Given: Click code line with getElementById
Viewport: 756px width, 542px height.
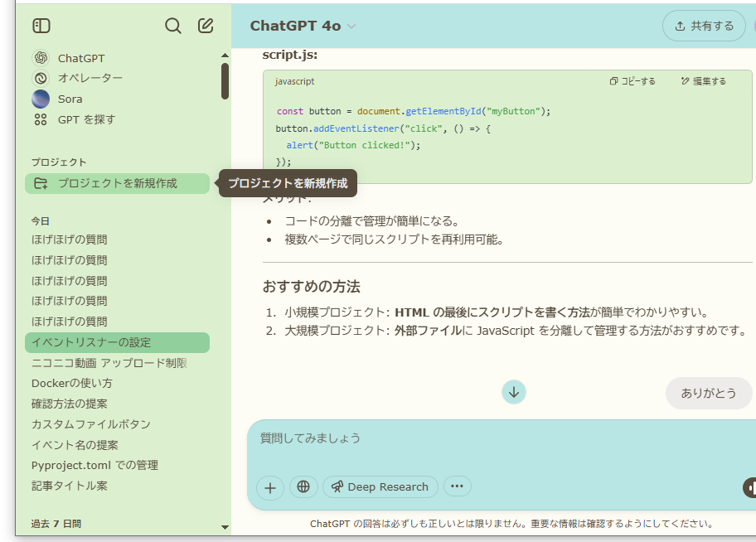Looking at the screenshot, I should coord(413,111).
